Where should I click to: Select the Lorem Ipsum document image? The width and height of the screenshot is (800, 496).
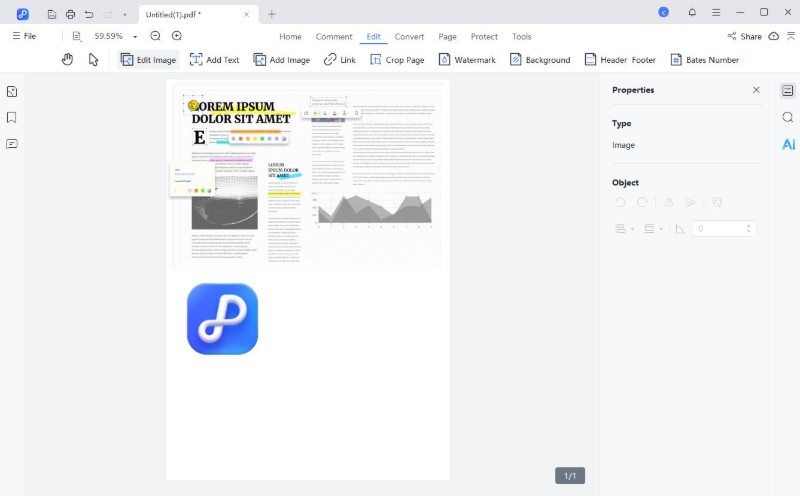[x=308, y=175]
